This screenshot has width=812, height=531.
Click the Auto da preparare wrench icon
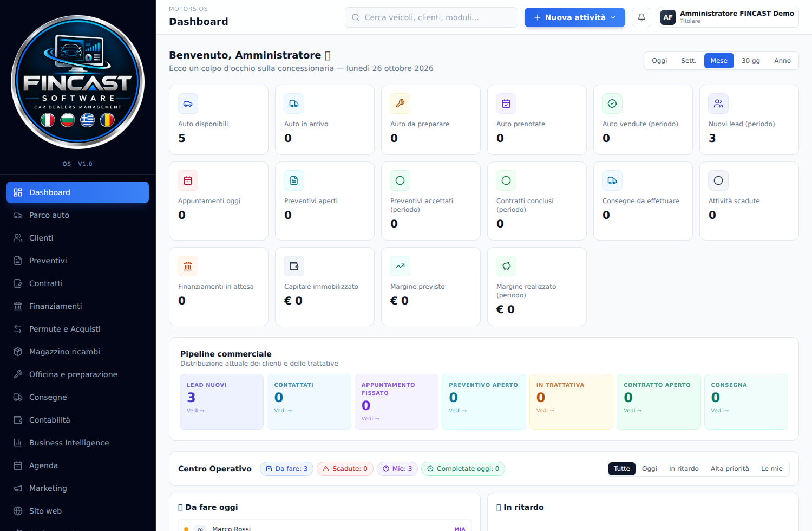pos(400,103)
